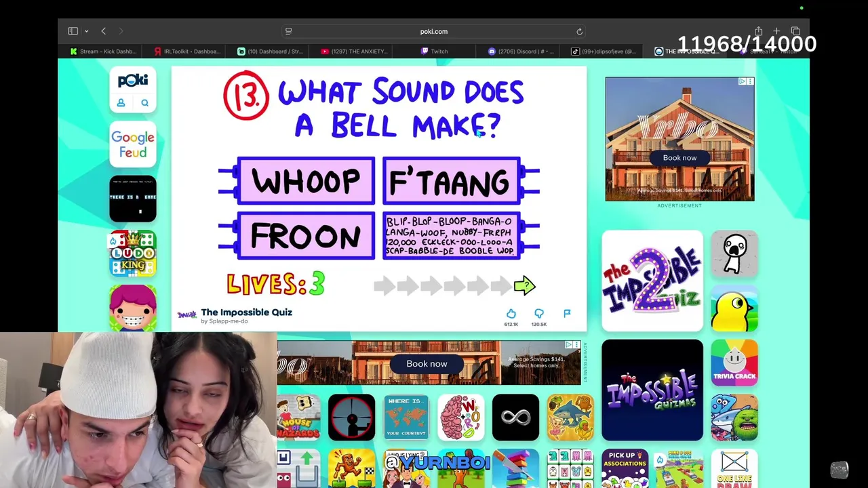Open the orange running character race game tile

click(x=351, y=468)
